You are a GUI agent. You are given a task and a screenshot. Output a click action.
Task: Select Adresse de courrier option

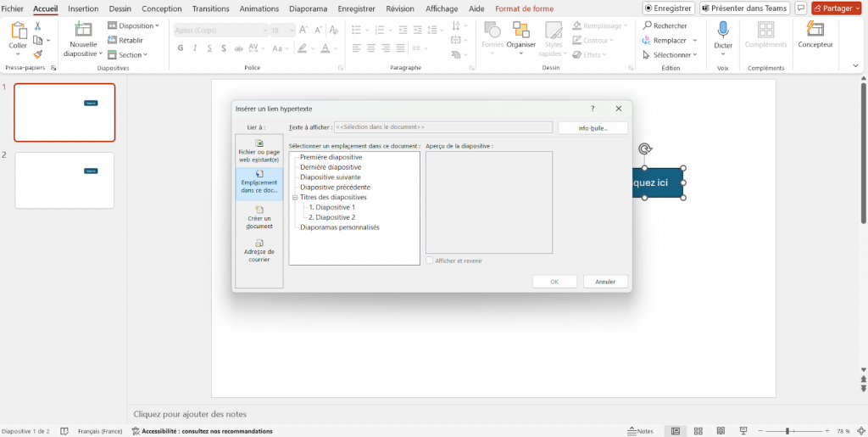click(x=259, y=251)
